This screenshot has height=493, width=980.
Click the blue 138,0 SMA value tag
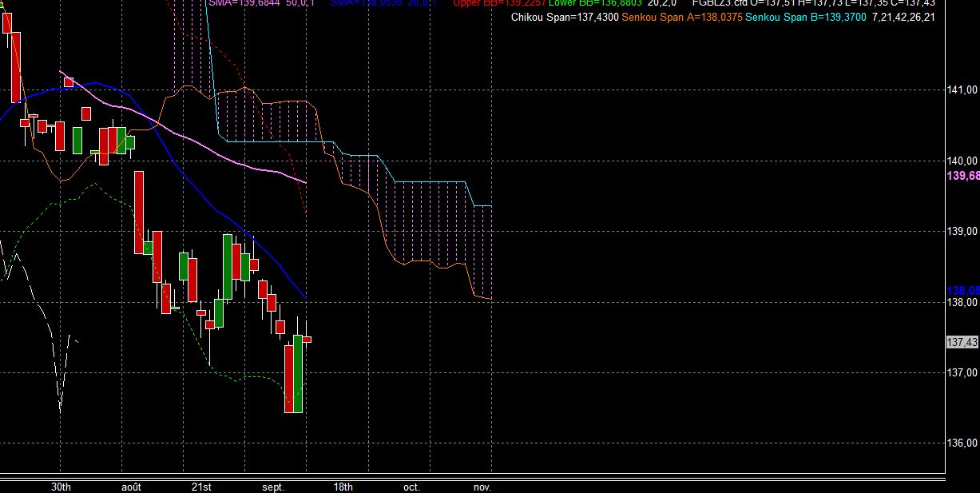click(963, 290)
